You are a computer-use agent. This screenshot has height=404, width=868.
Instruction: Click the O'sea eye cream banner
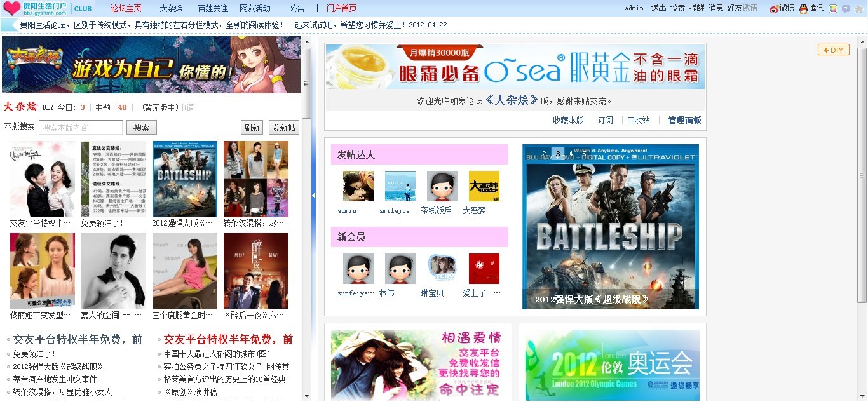click(515, 67)
